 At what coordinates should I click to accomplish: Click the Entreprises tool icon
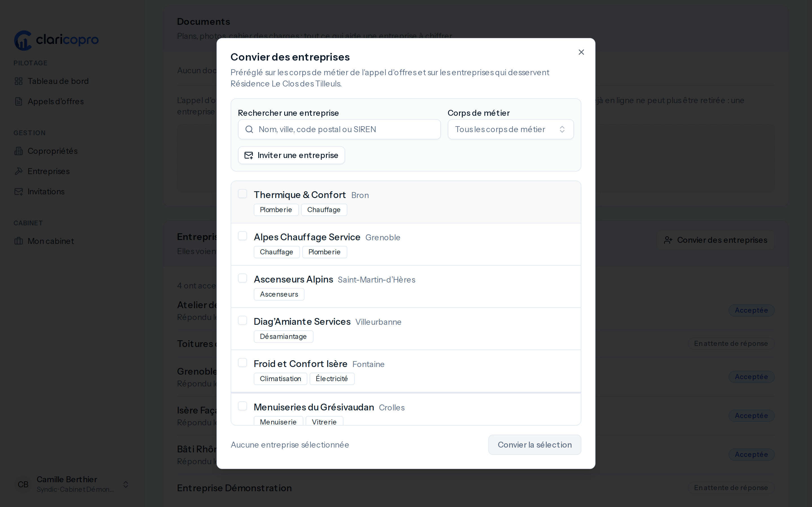pos(19,171)
